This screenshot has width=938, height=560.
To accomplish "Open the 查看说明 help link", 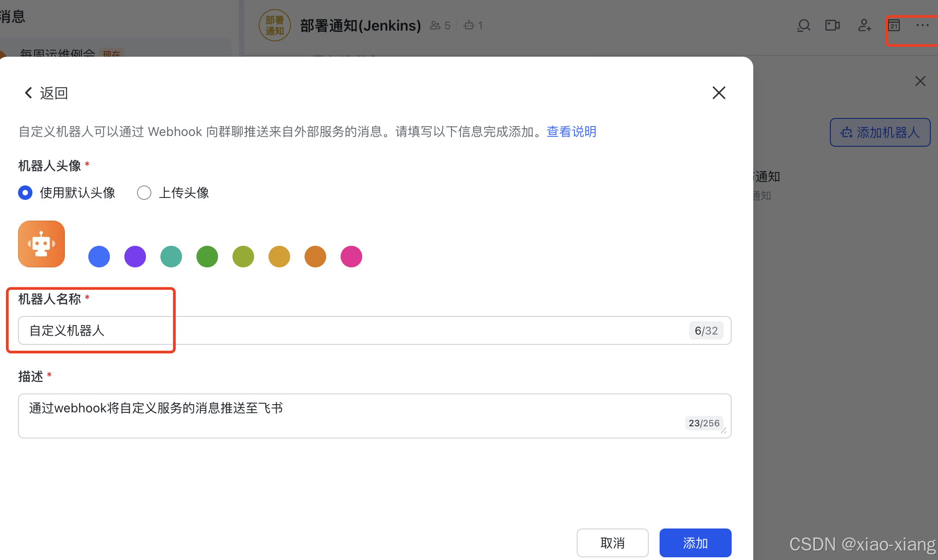I will point(571,131).
